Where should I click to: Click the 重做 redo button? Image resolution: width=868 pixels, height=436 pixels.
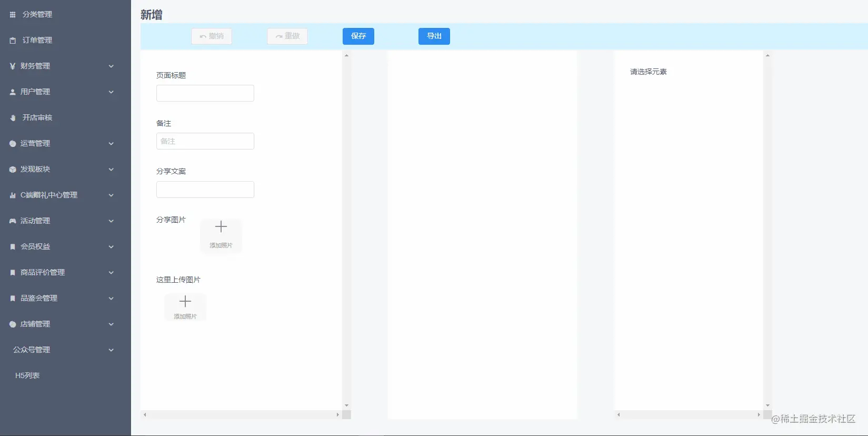coord(287,36)
